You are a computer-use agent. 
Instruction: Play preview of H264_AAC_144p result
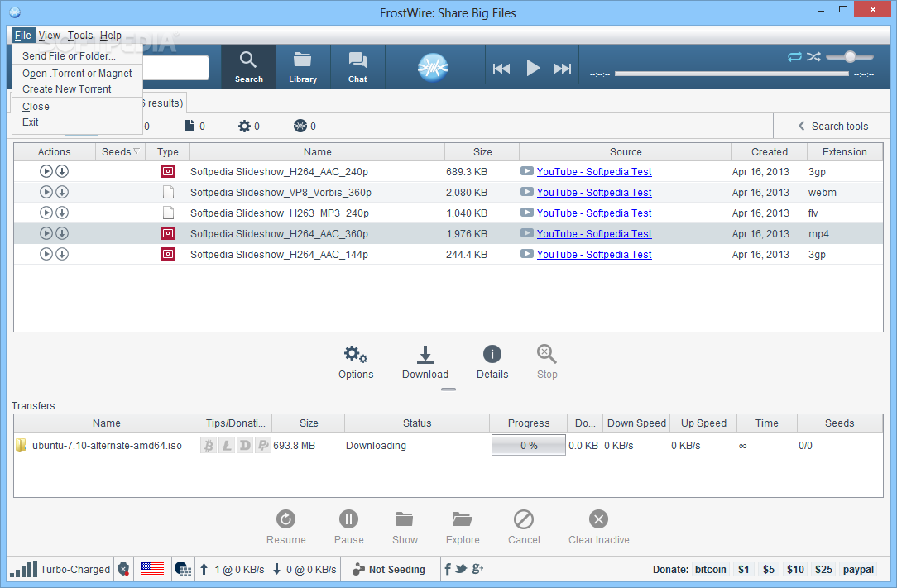pos(46,254)
